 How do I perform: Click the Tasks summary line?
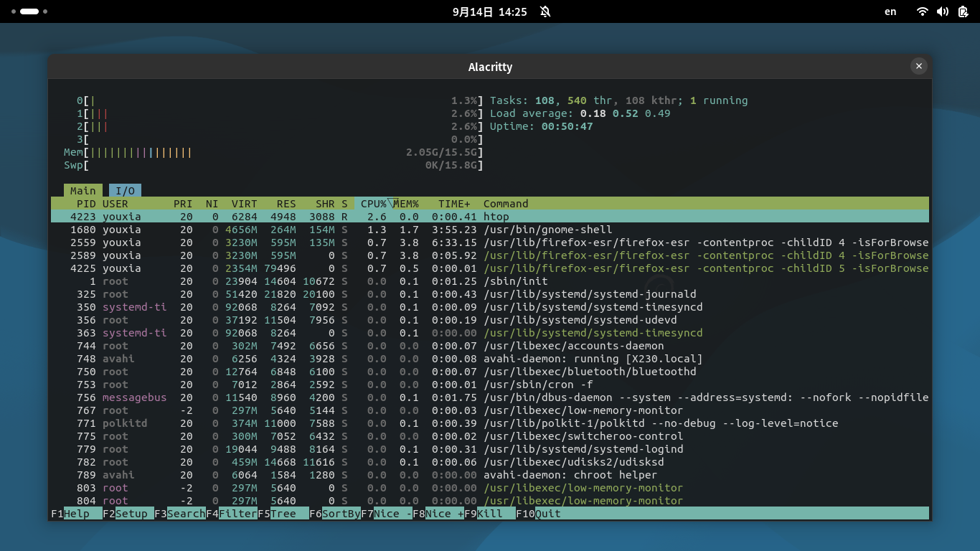(x=619, y=100)
